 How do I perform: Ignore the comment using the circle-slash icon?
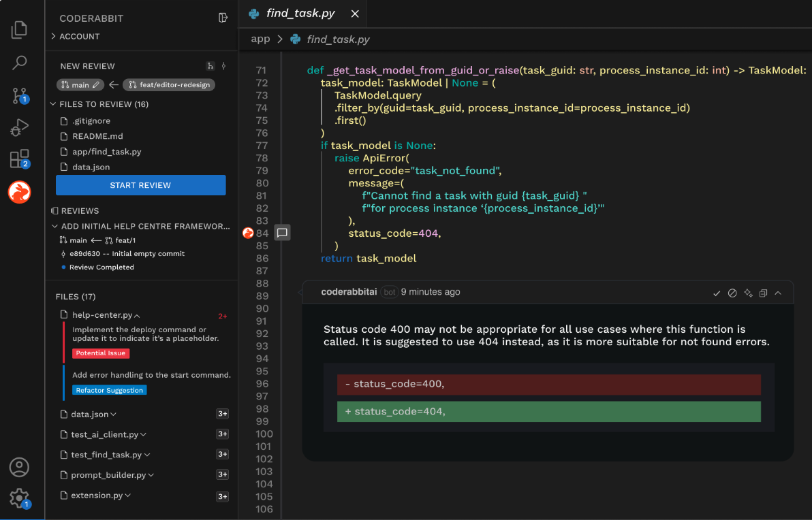(x=732, y=293)
